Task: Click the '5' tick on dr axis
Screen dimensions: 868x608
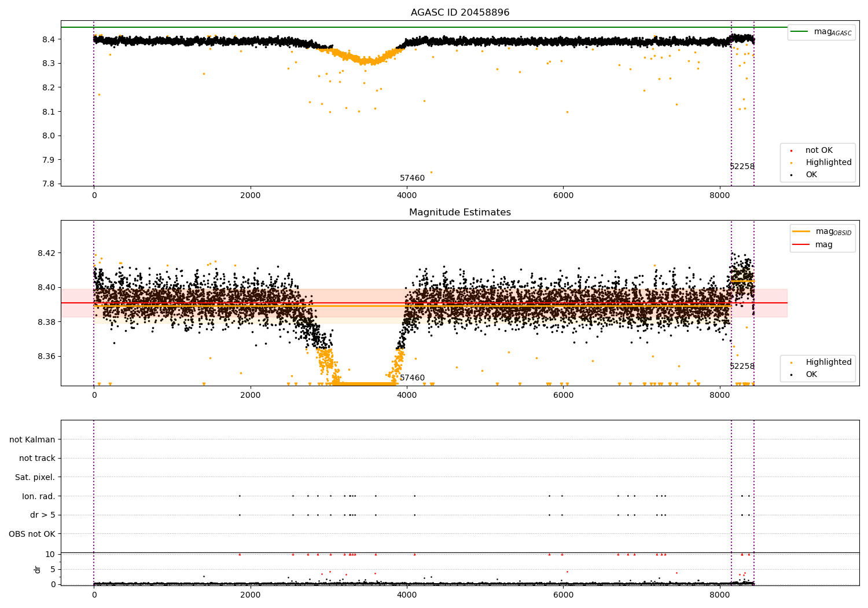Action: (x=53, y=569)
